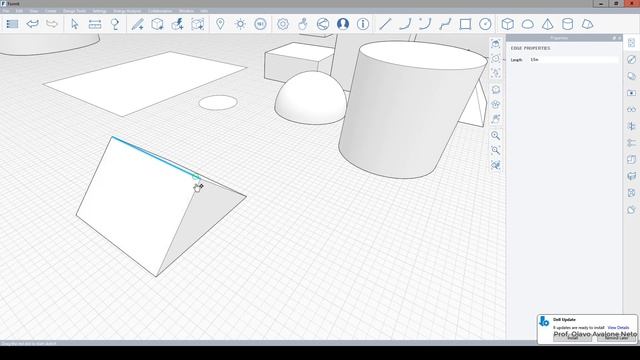Choose the Cylinder primitive
This screenshot has width=640, height=360.
(567, 24)
